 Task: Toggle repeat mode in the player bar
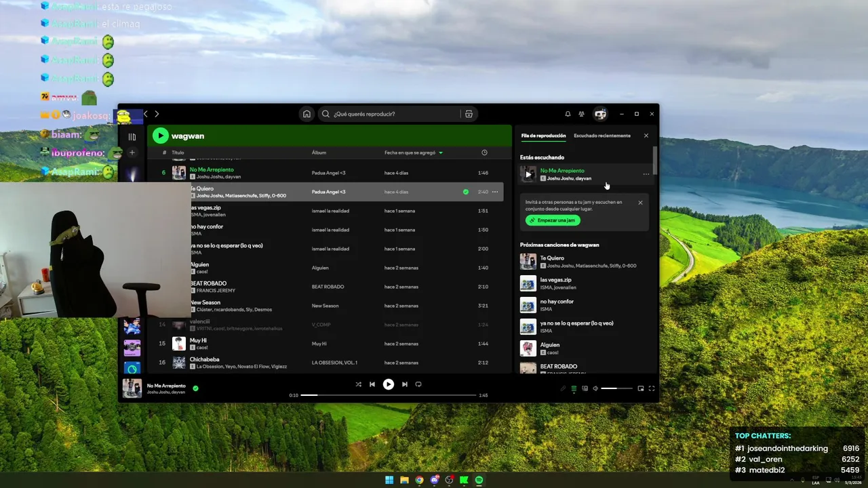(x=418, y=384)
